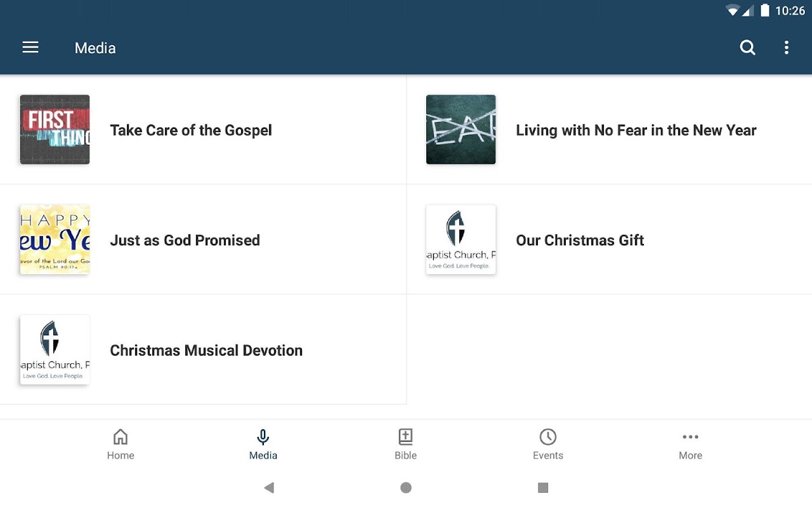Screen dimensions: 812x508
Task: Open the hamburger navigation menu
Action: (x=30, y=48)
